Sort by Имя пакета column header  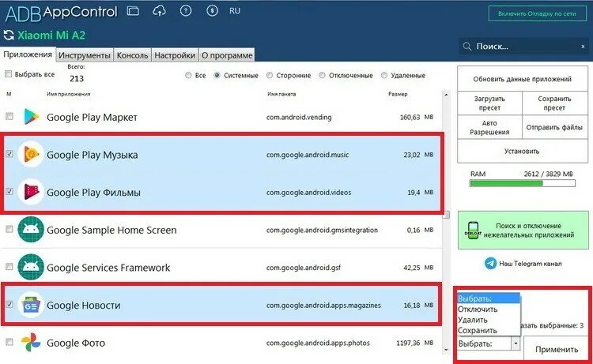pos(281,94)
